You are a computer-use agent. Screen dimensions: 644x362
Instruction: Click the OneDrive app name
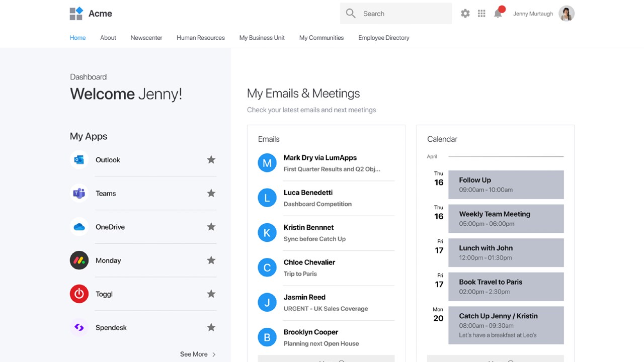110,227
